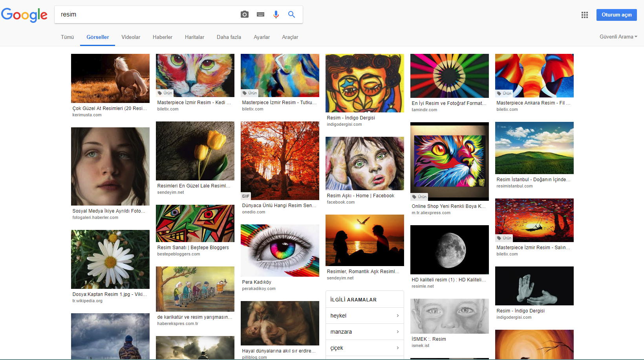Switch to the Tümü tab
The image size is (644, 360).
tap(68, 37)
